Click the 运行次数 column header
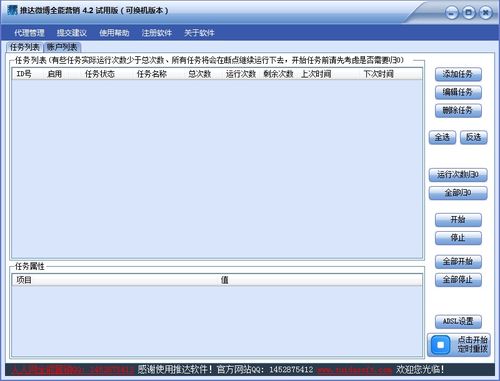Image resolution: width=500 pixels, height=381 pixels. [241, 74]
